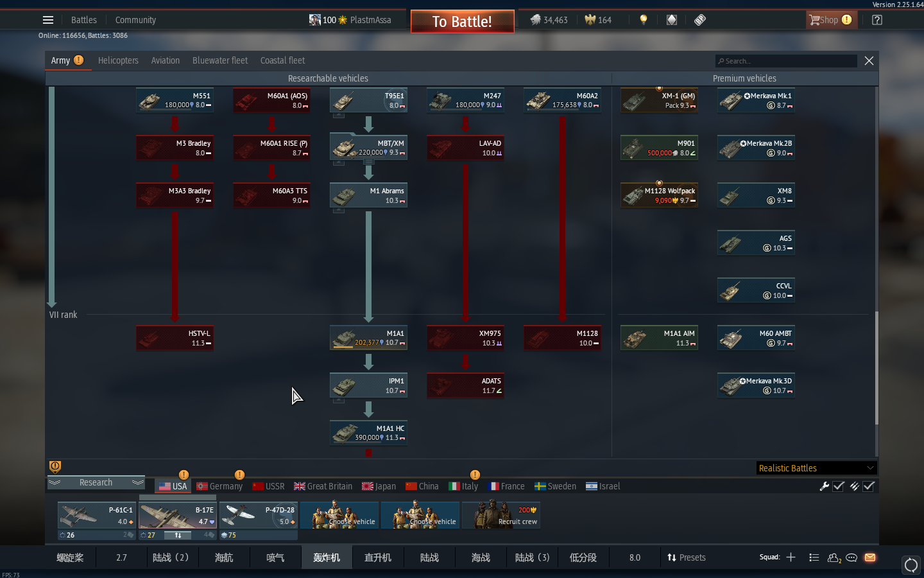Viewport: 924px width, 578px height.
Task: Click the research tree vertical scrollbar
Action: point(877,368)
